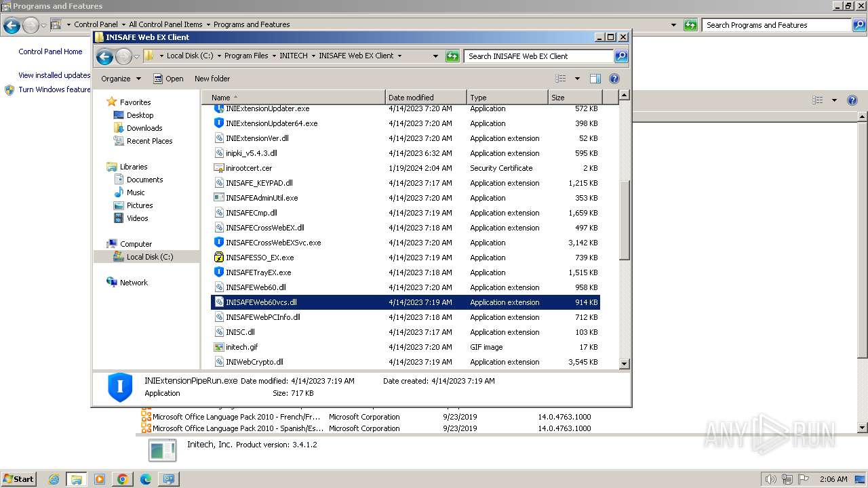Select INIWebCrypto.dll file
This screenshot has height=488, width=868.
(x=254, y=362)
